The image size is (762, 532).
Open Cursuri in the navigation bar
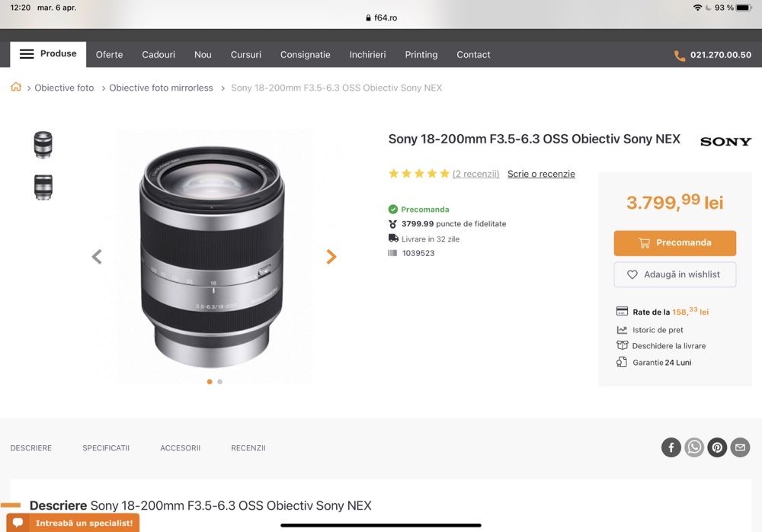pos(246,54)
